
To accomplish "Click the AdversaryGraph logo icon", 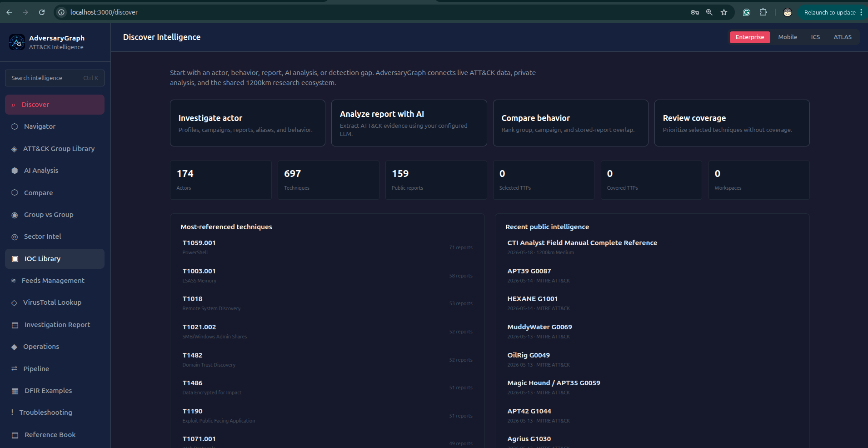I will pyautogui.click(x=17, y=42).
